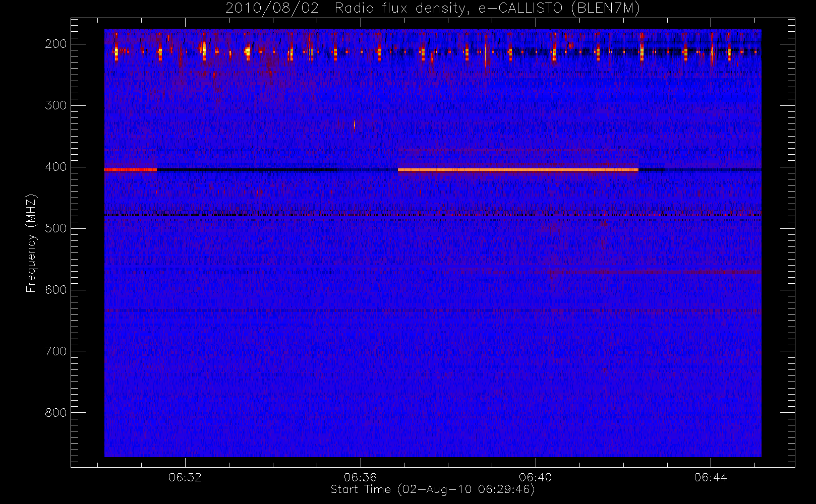Screen dimensions: 816x504
Task: Click the faint red band near 570 MHz
Action: [x=655, y=272]
